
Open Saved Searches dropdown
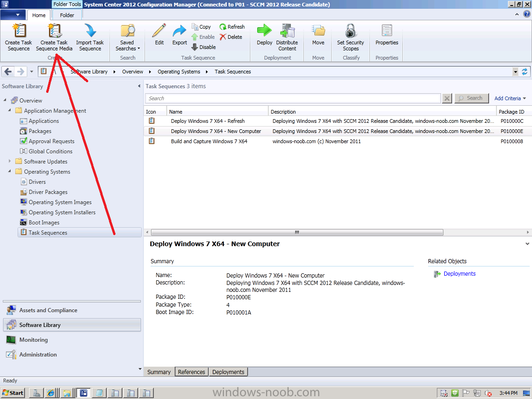(x=127, y=37)
